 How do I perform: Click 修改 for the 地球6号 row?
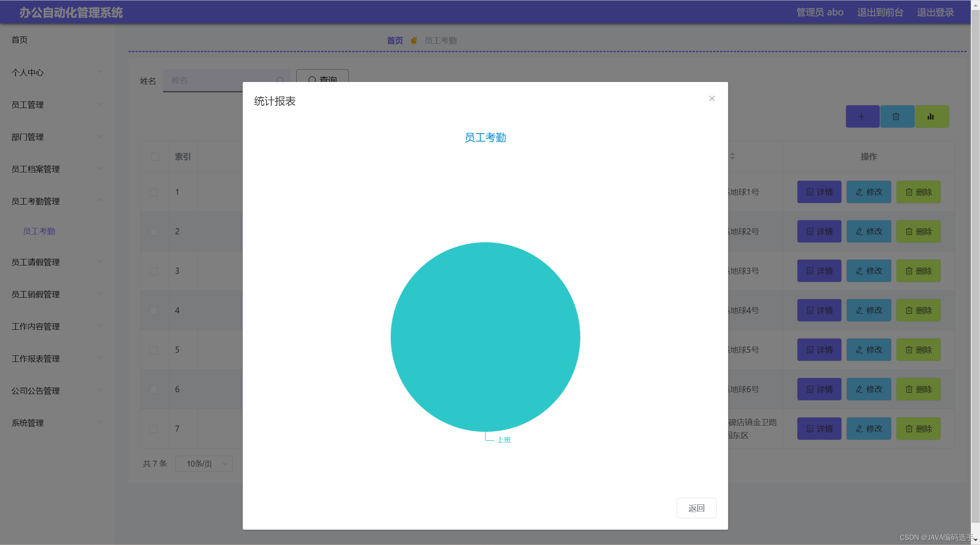(869, 389)
